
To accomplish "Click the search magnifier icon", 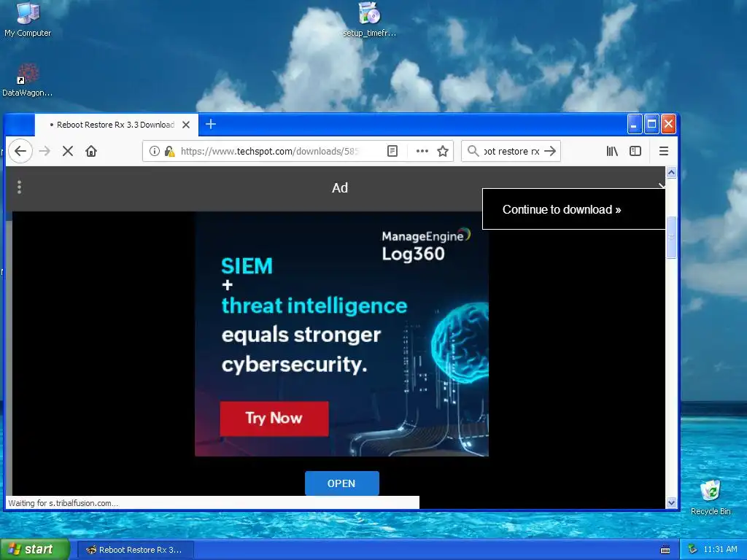I will pyautogui.click(x=473, y=151).
